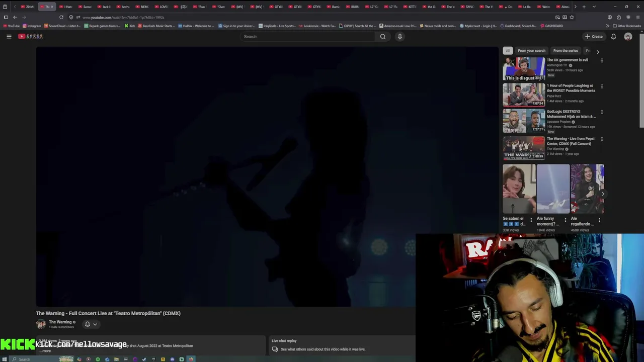Viewport: 644px width, 362px height.
Task: Select the All filter chip
Action: point(508,51)
